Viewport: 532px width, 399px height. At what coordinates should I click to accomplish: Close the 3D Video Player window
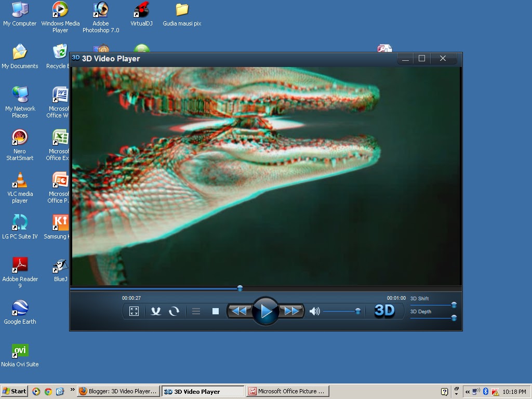coord(443,58)
